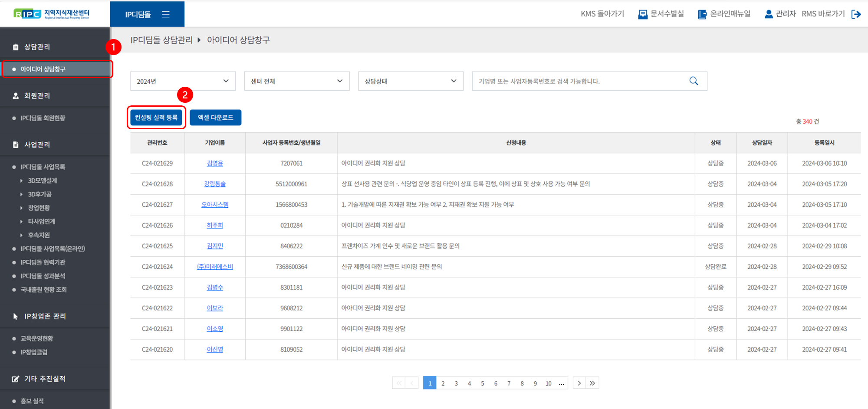868x409 pixels.
Task: Open the 상담상태 status dropdown
Action: [410, 81]
